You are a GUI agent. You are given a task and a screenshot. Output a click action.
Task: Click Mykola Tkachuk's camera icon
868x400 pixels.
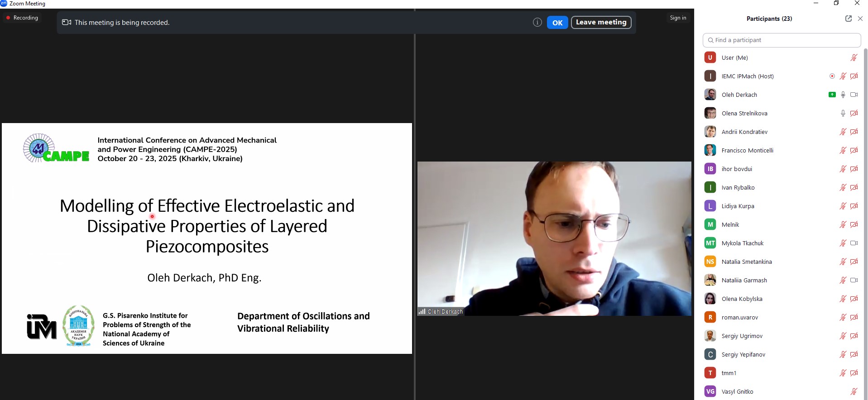[x=854, y=243]
